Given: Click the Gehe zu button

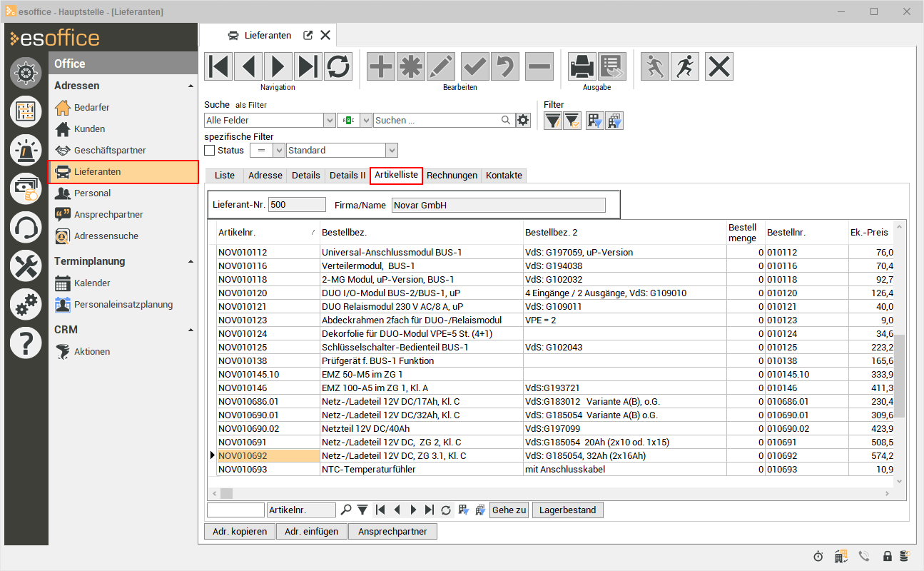Looking at the screenshot, I should click(509, 510).
